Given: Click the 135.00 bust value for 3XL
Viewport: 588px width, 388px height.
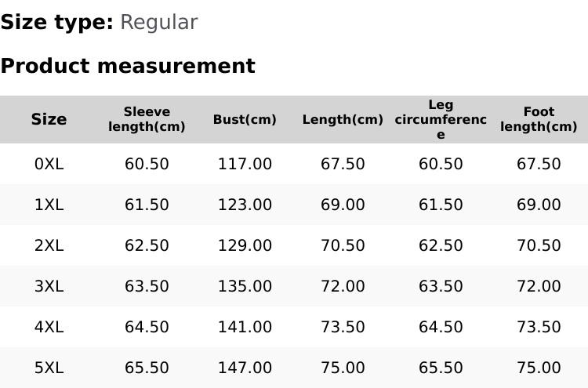Looking at the screenshot, I should click(x=245, y=286).
